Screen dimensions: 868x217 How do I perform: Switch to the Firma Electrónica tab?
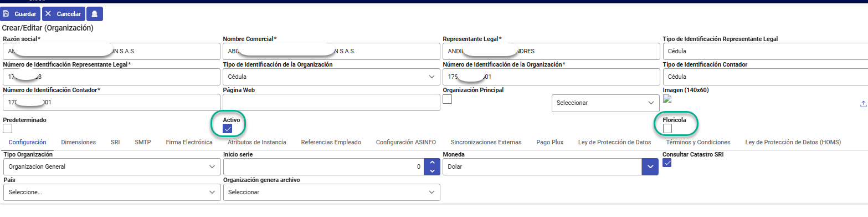(189, 142)
